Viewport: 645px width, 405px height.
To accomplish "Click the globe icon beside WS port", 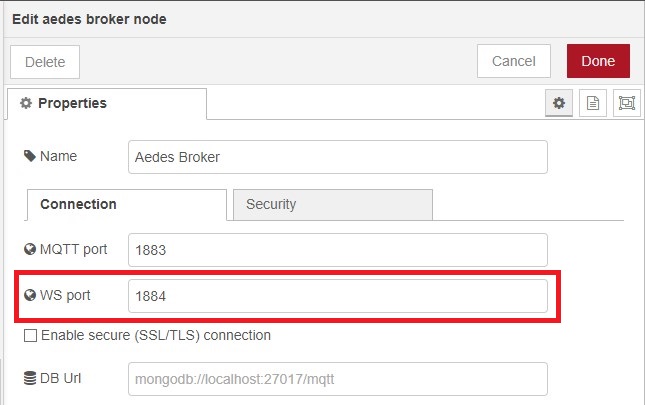I will coord(30,295).
